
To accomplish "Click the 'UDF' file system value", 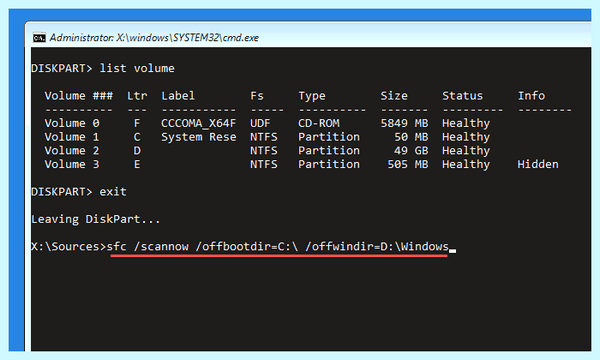I will click(x=260, y=123).
